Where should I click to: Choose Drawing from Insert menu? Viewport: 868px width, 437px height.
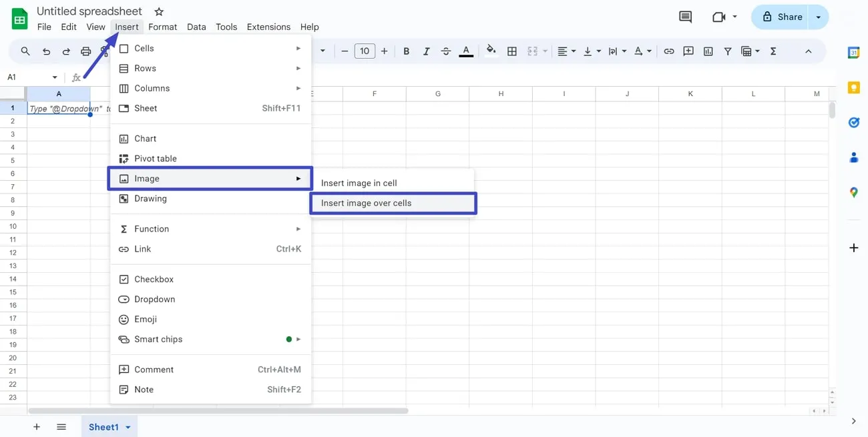[x=210, y=199]
